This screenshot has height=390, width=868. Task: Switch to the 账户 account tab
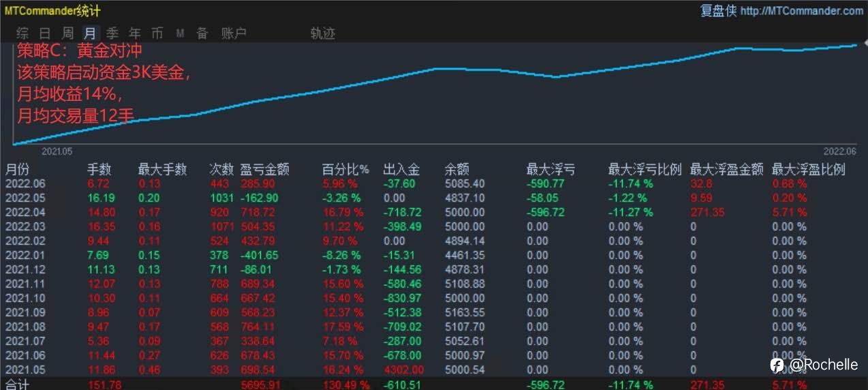234,33
